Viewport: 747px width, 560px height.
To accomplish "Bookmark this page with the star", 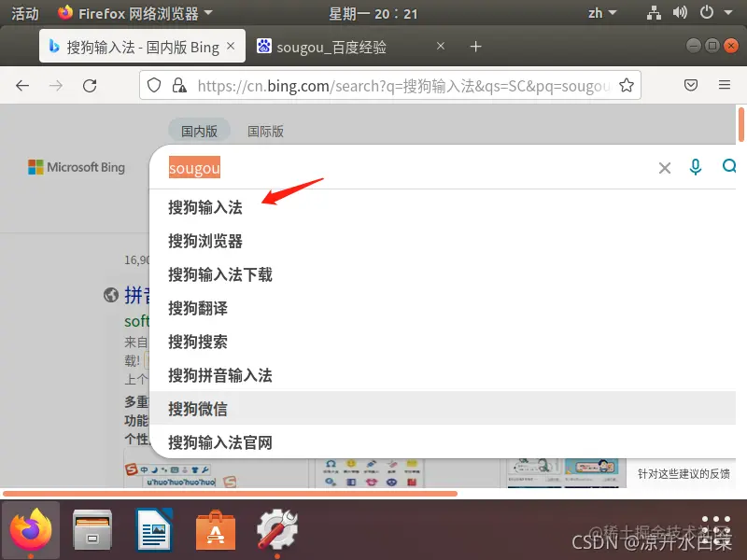I will point(627,86).
